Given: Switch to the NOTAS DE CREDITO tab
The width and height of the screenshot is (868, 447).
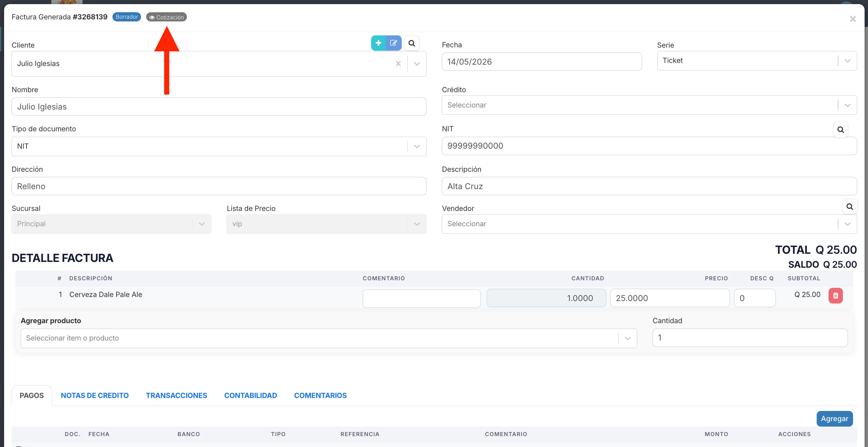Looking at the screenshot, I should pyautogui.click(x=95, y=396).
